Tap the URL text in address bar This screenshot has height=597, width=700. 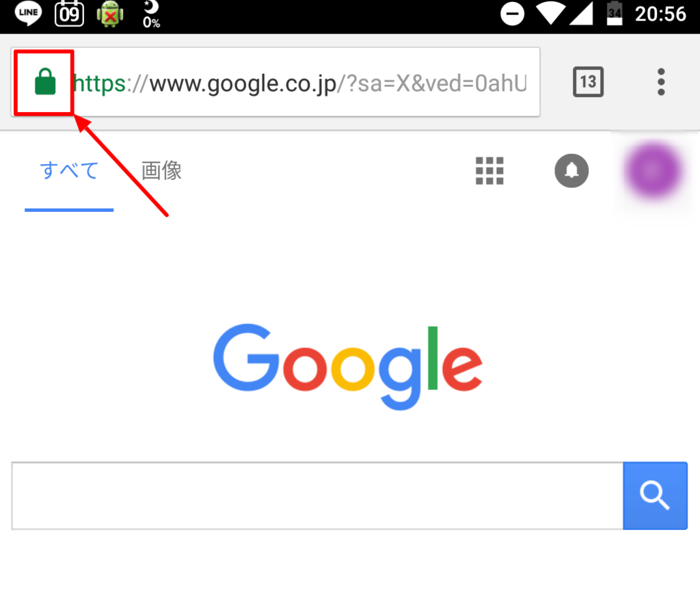click(x=300, y=83)
